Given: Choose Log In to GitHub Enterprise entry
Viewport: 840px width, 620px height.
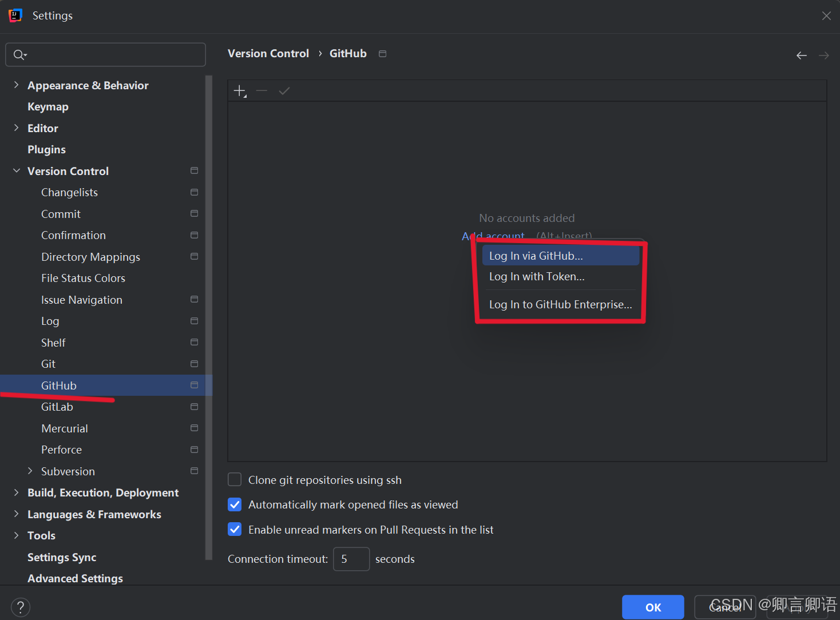Looking at the screenshot, I should tap(561, 304).
